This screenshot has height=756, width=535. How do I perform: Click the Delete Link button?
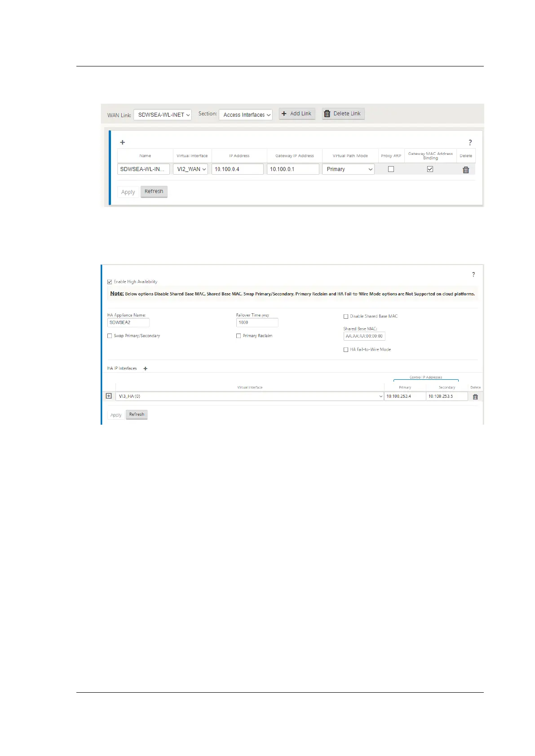pyautogui.click(x=343, y=114)
